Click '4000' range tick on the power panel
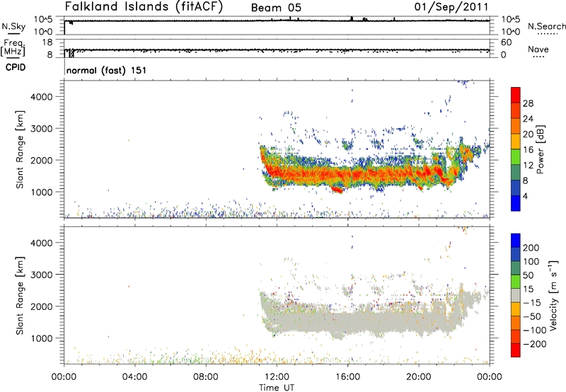The height and width of the screenshot is (392, 566). [x=42, y=97]
